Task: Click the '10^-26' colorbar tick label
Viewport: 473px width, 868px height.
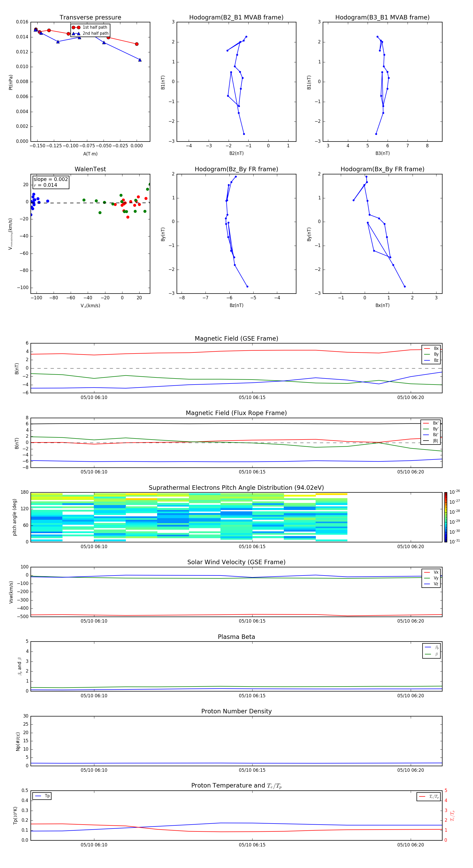Action: [455, 492]
